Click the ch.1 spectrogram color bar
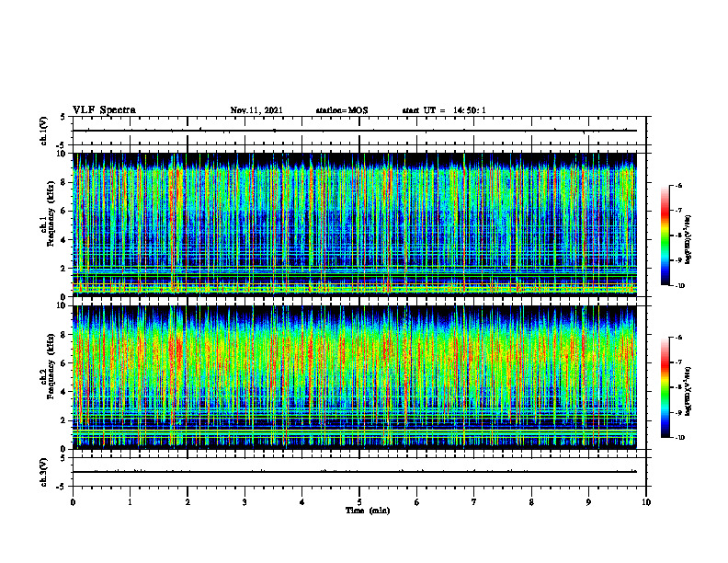The image size is (728, 563). pos(665,236)
